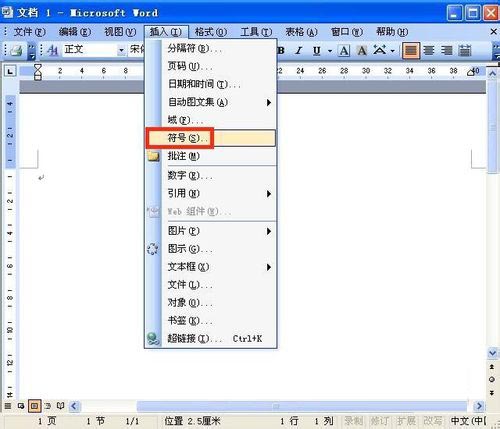Choose 符号 menu entry
500x429 pixels.
[x=211, y=138]
